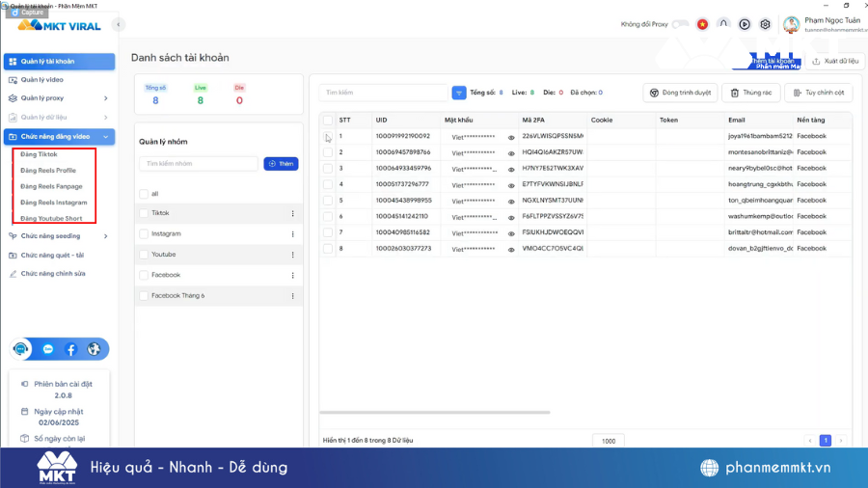Image resolution: width=868 pixels, height=488 pixels.
Task: Click the Email column header
Action: point(736,120)
